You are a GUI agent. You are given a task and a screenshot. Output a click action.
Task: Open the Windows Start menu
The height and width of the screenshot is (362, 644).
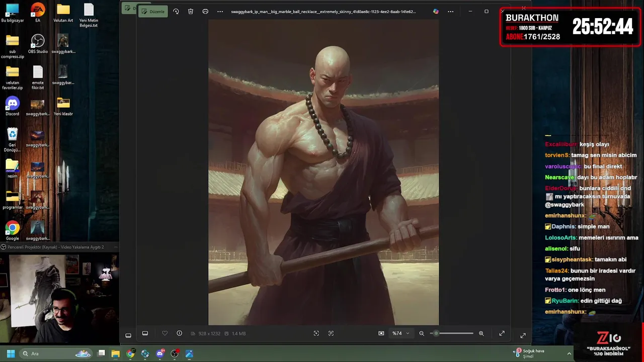point(11,353)
